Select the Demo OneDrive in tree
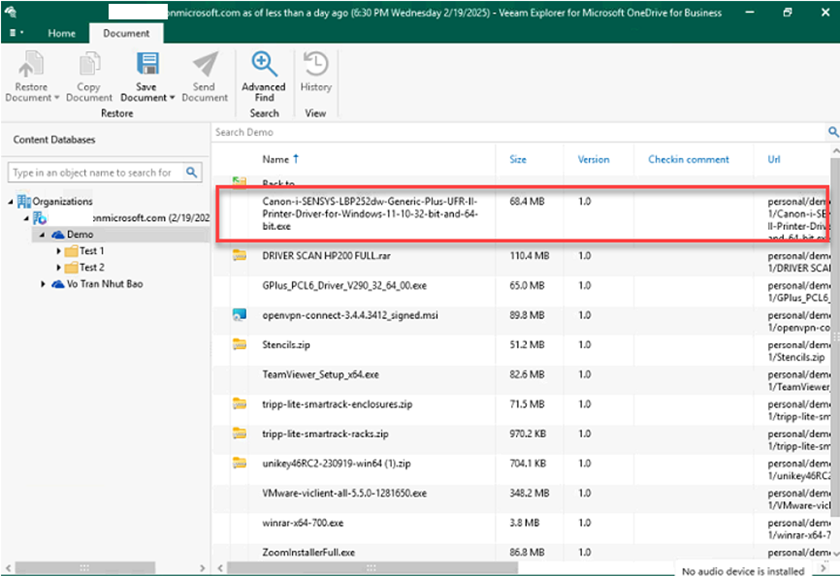840x576 pixels. coord(80,234)
